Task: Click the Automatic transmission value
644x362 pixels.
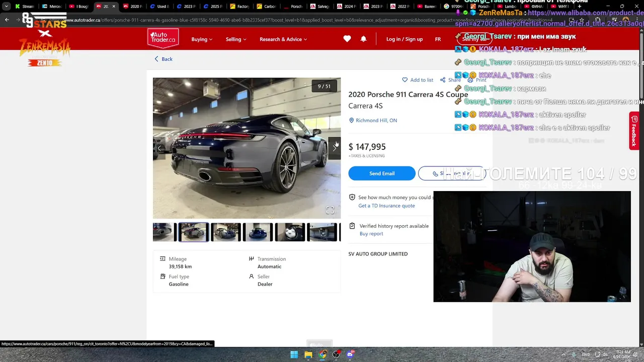Action: [x=269, y=266]
